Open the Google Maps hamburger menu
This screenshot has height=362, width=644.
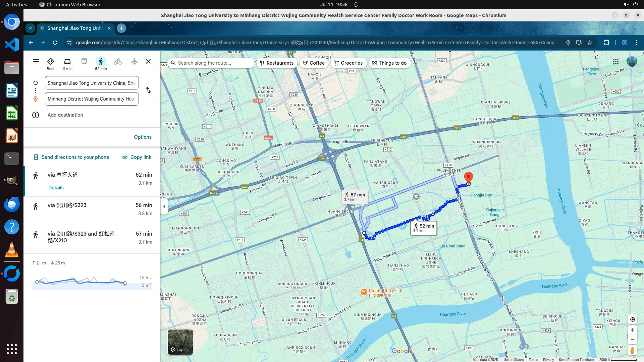tap(36, 61)
